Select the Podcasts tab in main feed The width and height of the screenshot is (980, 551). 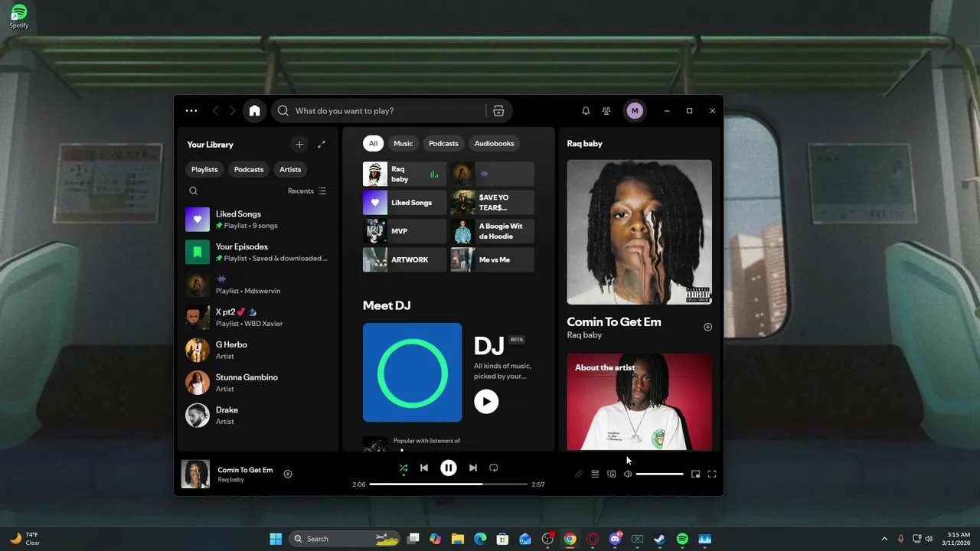click(x=443, y=143)
